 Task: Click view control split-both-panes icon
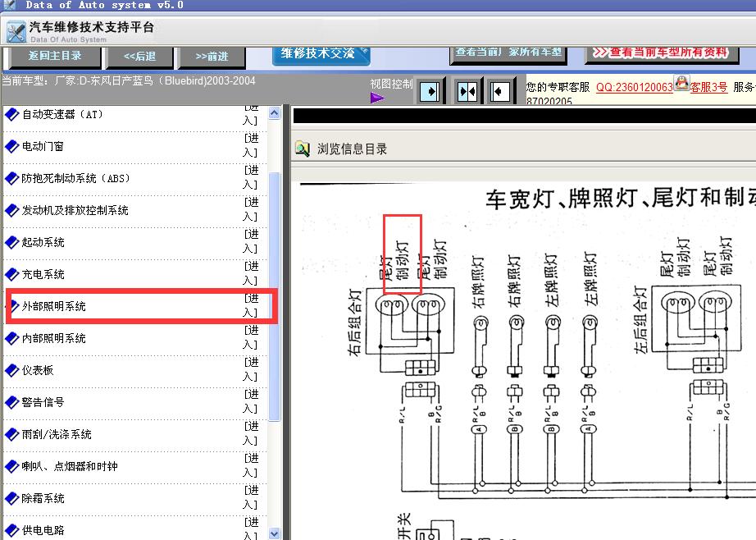(x=467, y=91)
